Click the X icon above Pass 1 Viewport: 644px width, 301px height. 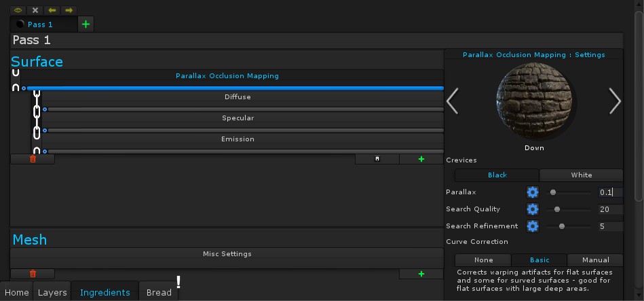click(35, 10)
